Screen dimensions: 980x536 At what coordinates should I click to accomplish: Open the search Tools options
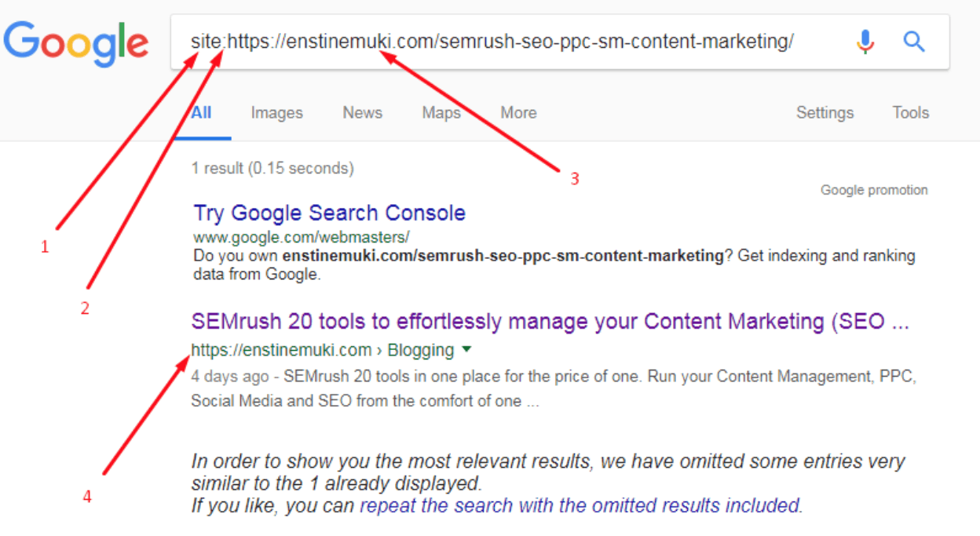(x=910, y=113)
